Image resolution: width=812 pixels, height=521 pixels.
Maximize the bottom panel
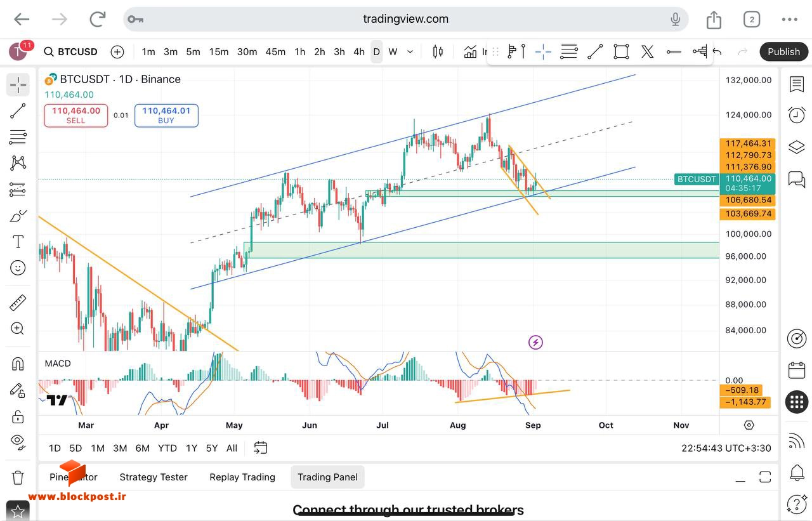coord(765,477)
